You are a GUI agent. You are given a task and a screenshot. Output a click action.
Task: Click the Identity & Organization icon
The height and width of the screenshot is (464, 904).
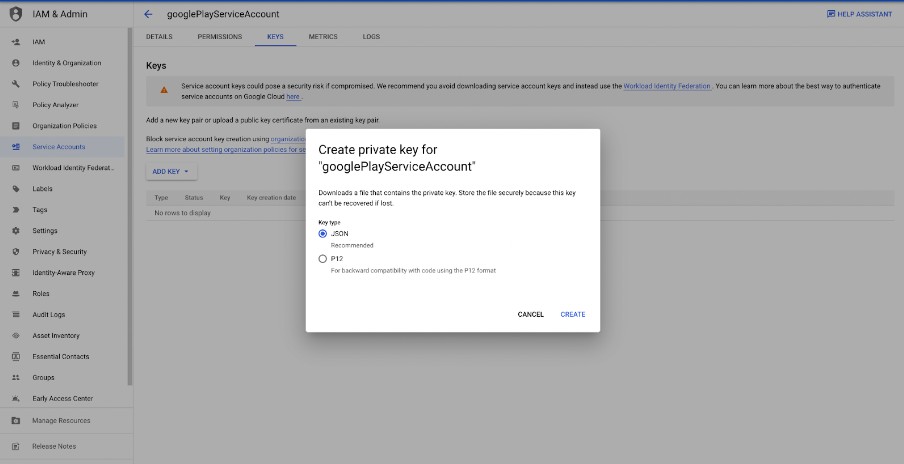pos(16,63)
